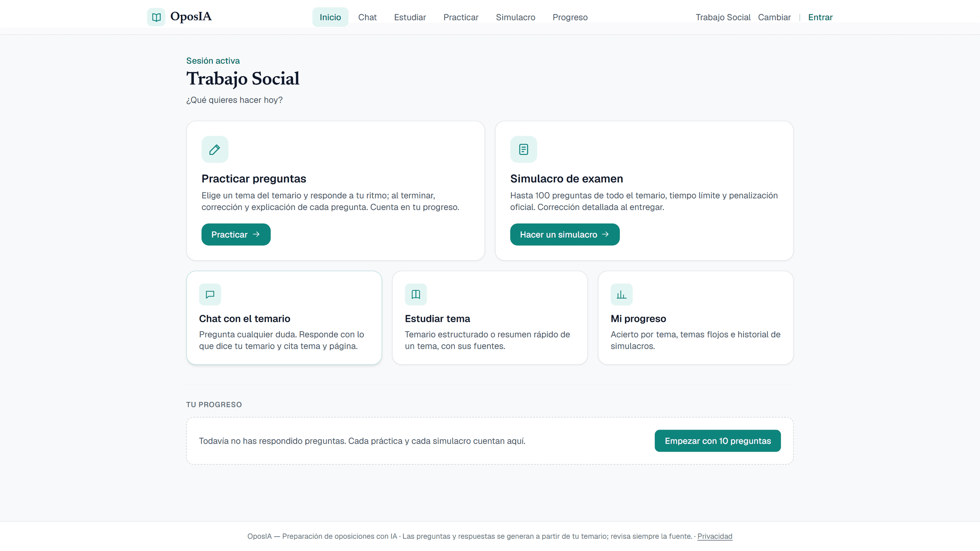Click Empezar con 10 preguntas button
Screen dimensions: 980x551
[717, 441]
